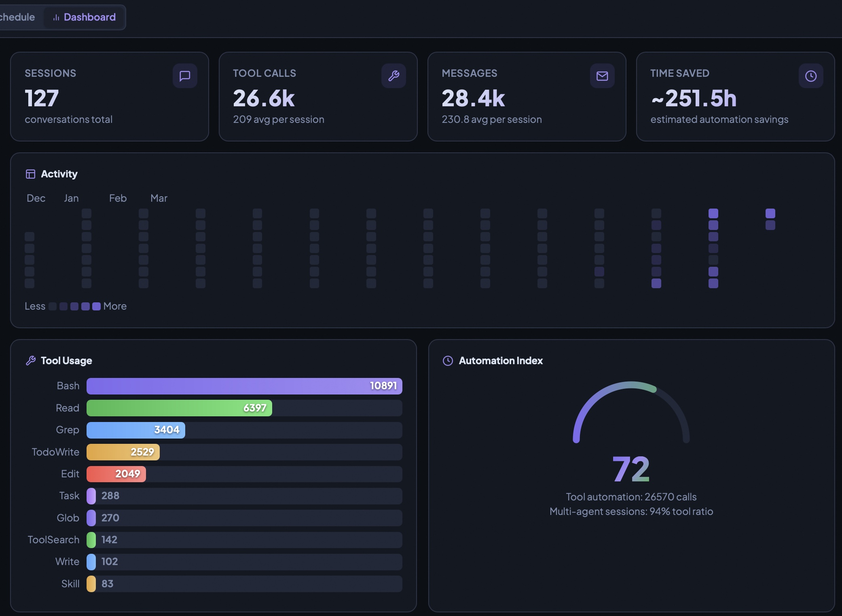Image resolution: width=842 pixels, height=616 pixels.
Task: Select the Read usage bar showing 6397
Action: [x=179, y=408]
